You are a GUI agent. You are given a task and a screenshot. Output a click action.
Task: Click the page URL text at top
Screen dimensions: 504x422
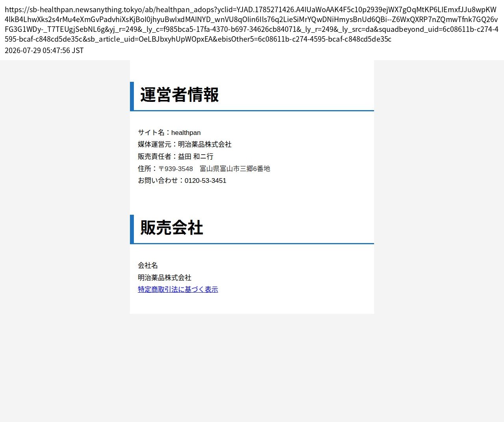coord(252,24)
